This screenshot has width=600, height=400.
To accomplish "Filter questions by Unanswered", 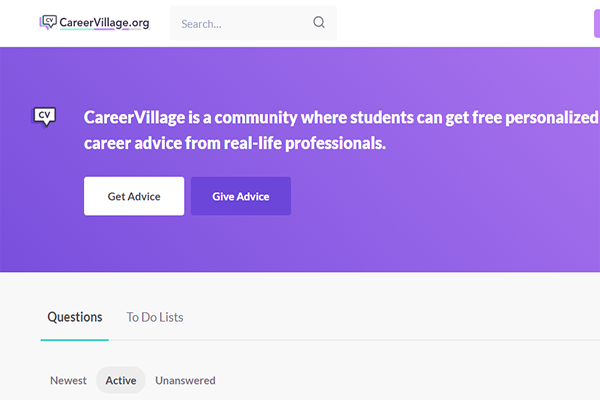I will pos(185,380).
